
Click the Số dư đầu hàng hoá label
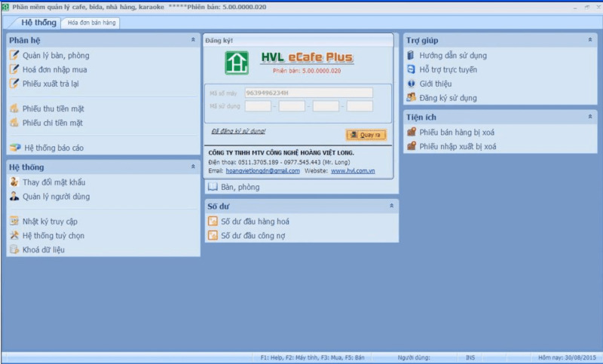pyautogui.click(x=255, y=222)
